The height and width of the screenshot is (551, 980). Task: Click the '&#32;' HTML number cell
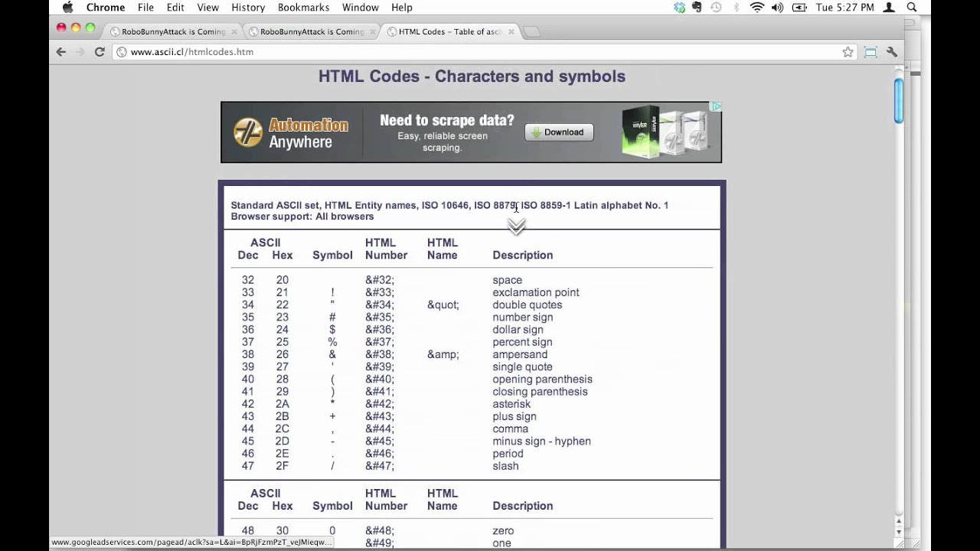coord(380,280)
